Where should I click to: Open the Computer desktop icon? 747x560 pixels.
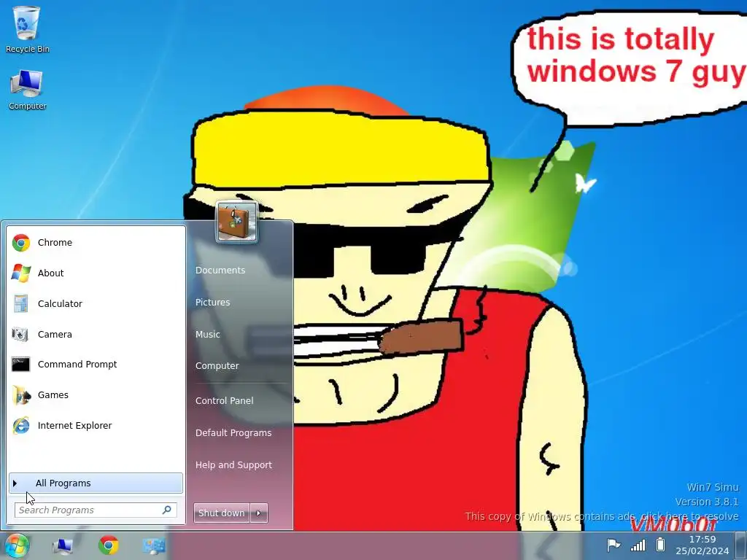(27, 90)
